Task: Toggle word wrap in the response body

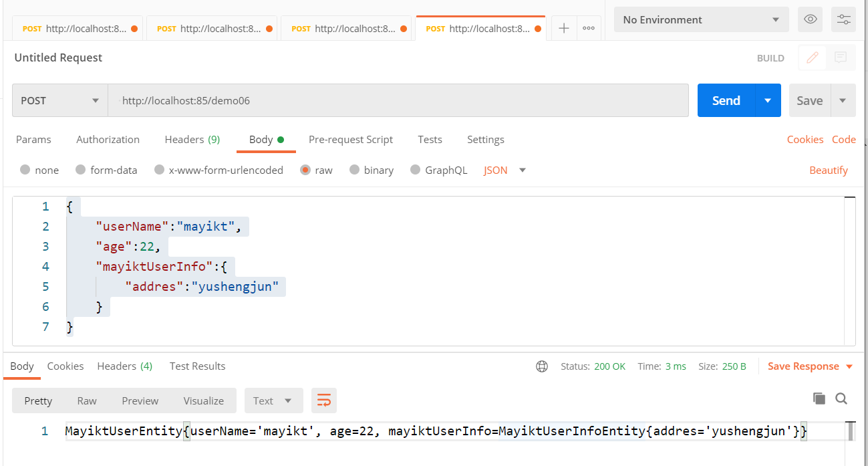Action: (x=324, y=400)
